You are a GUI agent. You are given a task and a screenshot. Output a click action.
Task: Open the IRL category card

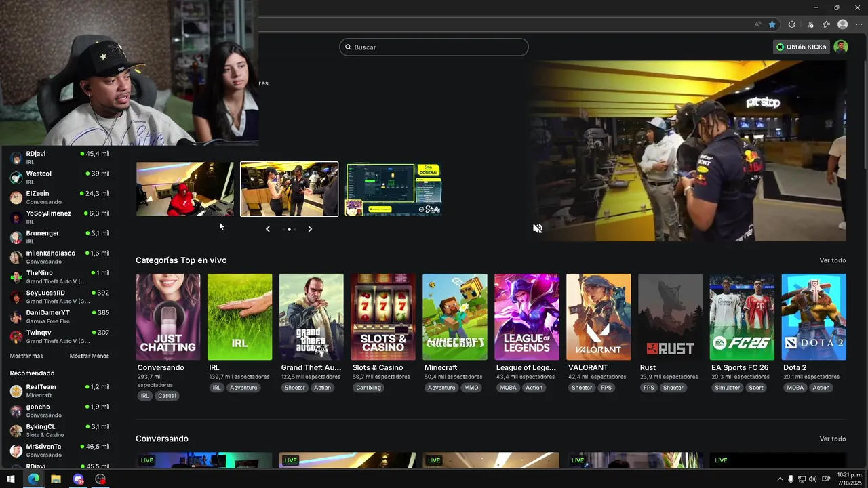pos(239,317)
